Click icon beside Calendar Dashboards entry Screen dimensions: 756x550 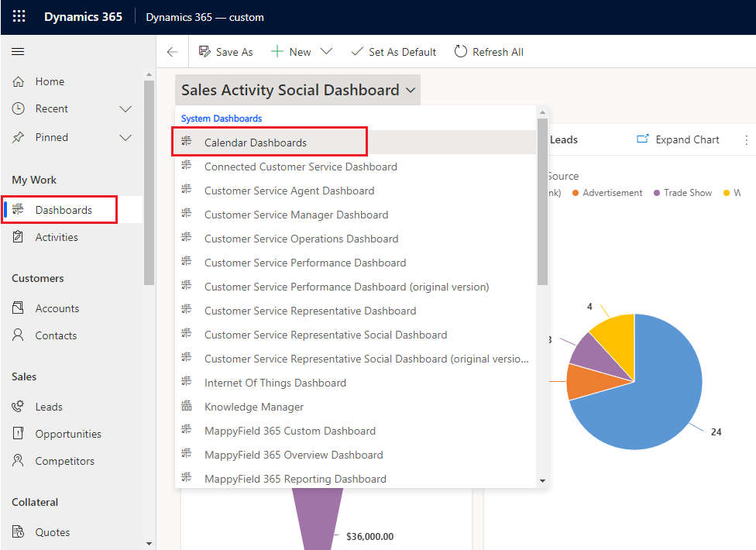[x=186, y=141]
